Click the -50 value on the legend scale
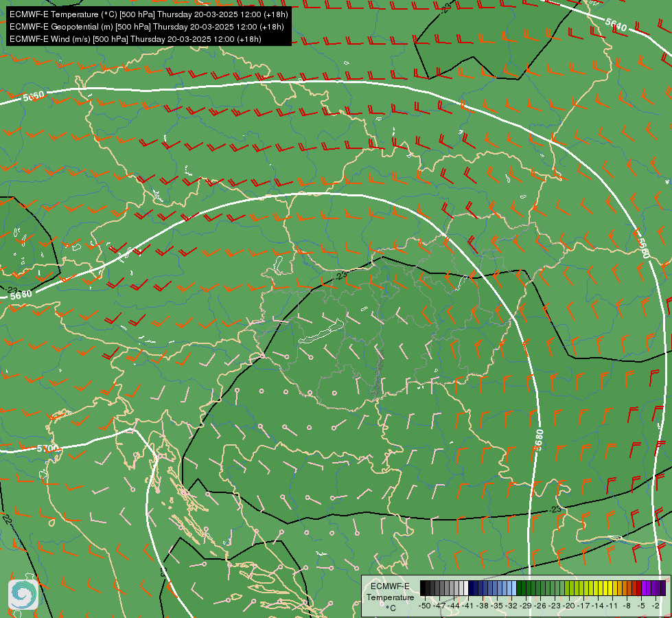Viewport: 672px width, 618px height. pyautogui.click(x=424, y=606)
